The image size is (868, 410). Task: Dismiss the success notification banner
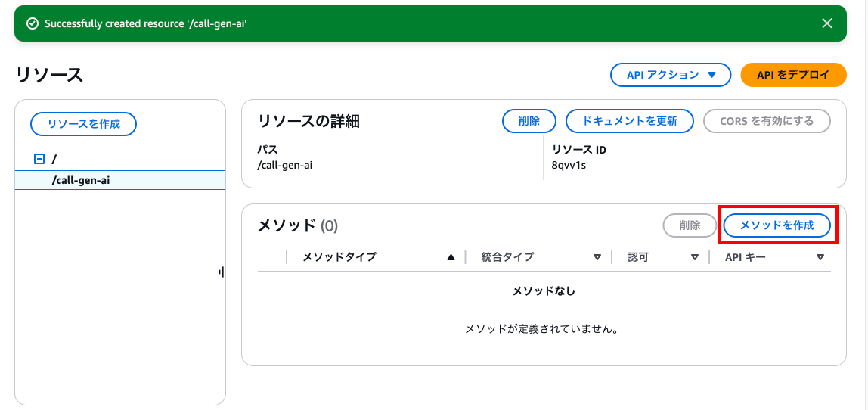click(x=827, y=23)
